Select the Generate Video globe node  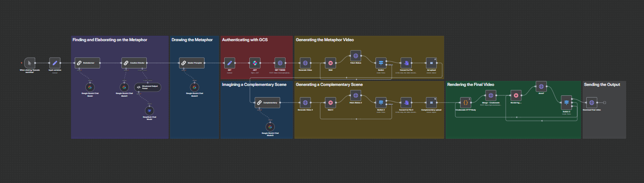[x=305, y=63]
